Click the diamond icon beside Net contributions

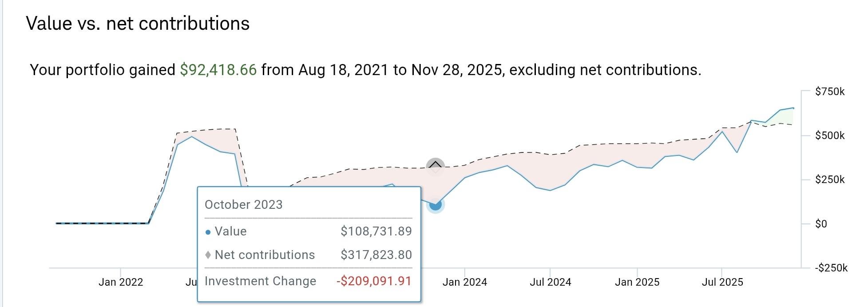point(208,255)
